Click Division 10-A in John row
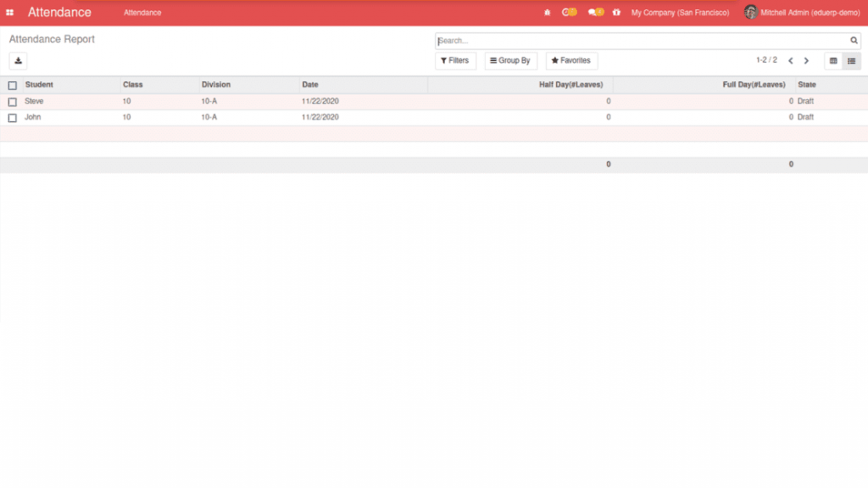 click(x=209, y=117)
